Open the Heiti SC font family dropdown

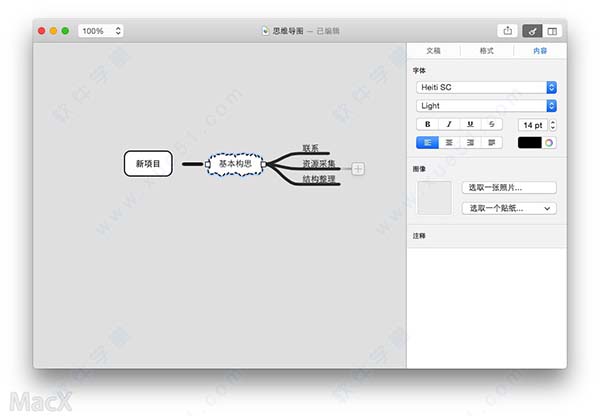click(x=486, y=87)
